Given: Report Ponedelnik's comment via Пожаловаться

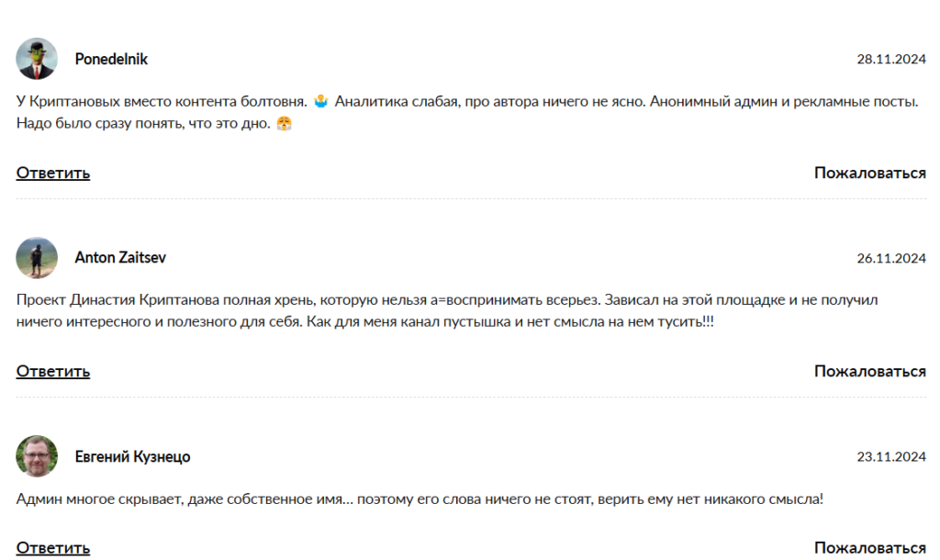Looking at the screenshot, I should point(869,173).
